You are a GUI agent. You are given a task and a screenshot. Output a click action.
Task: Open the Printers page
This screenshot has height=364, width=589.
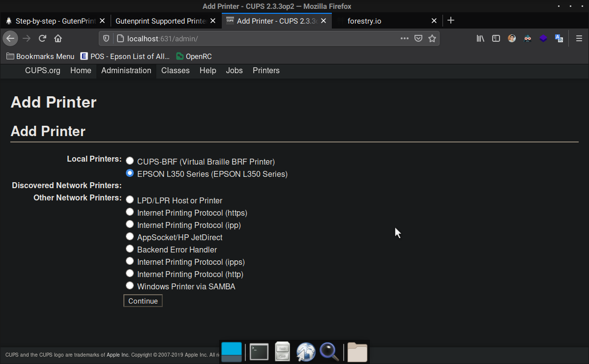pos(266,71)
